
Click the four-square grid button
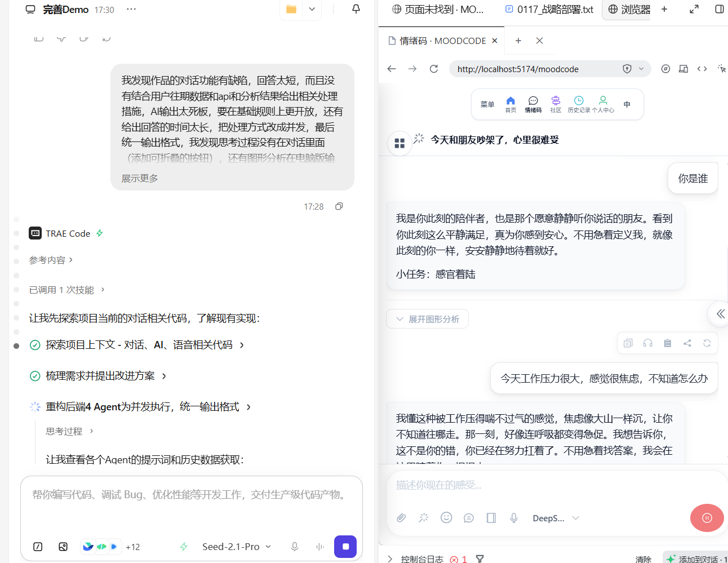[399, 143]
